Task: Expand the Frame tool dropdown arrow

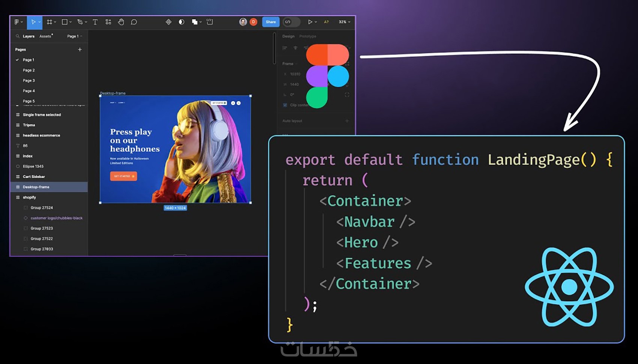Action: pyautogui.click(x=55, y=22)
